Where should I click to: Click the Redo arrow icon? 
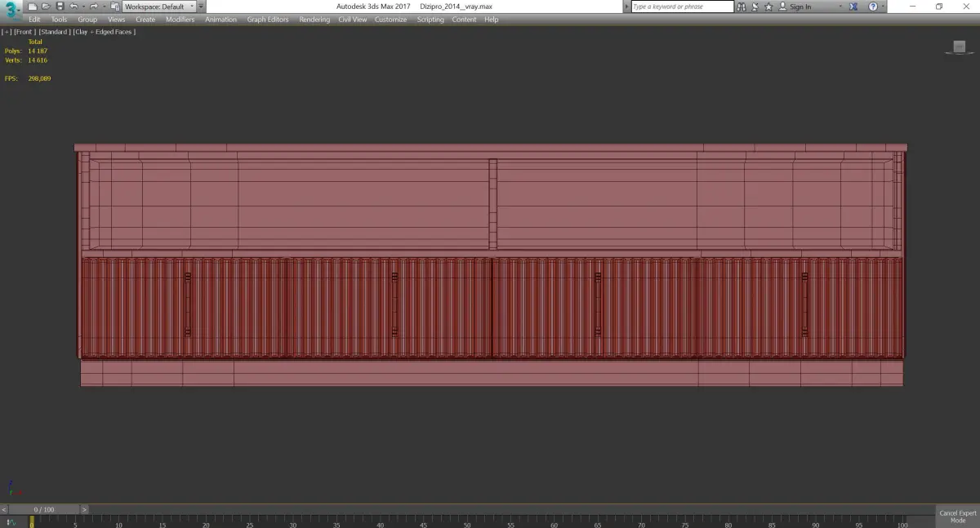(x=93, y=7)
